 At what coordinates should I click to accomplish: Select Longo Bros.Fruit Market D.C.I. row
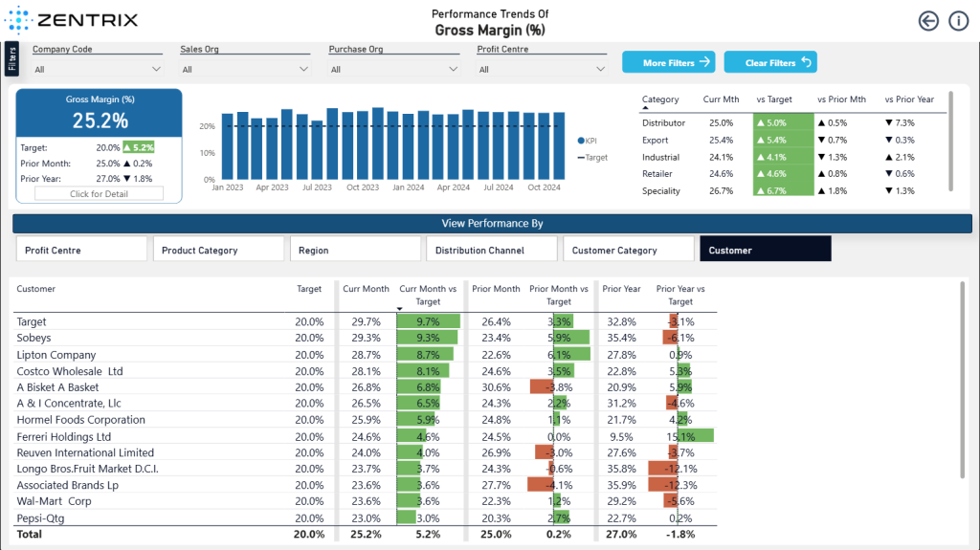365,469
